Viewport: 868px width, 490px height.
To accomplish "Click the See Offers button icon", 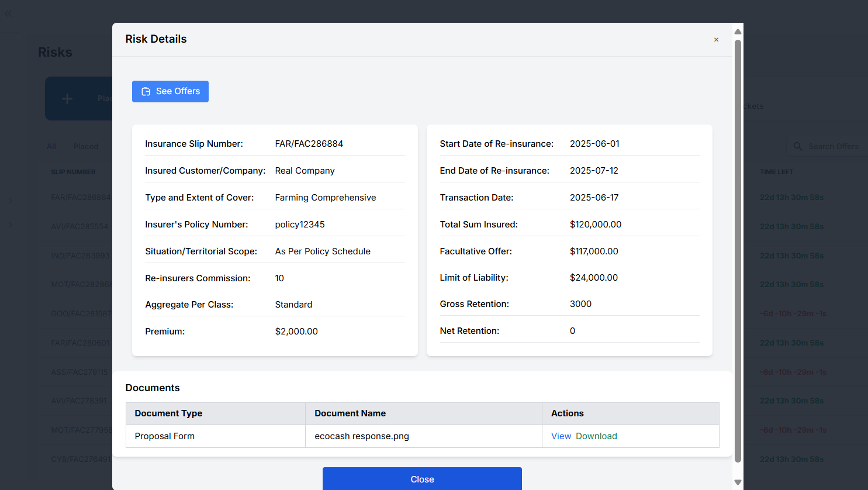I will [x=146, y=92].
